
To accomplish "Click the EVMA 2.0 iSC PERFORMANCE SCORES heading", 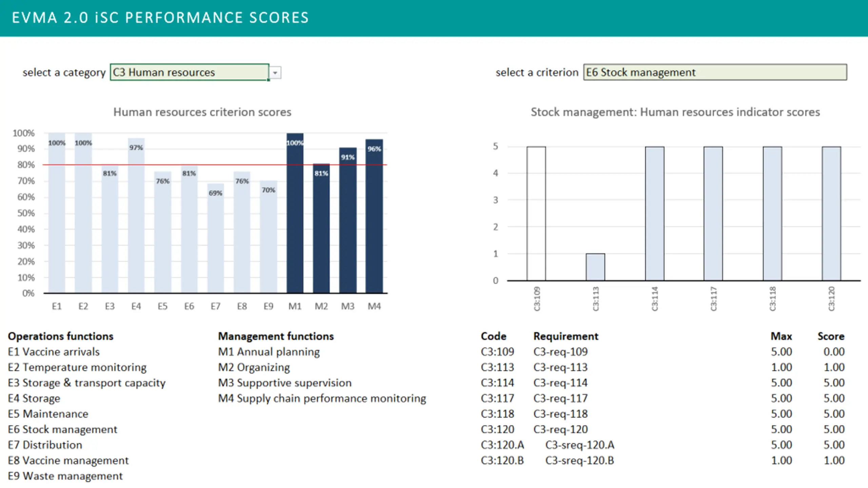I will 160,18.
